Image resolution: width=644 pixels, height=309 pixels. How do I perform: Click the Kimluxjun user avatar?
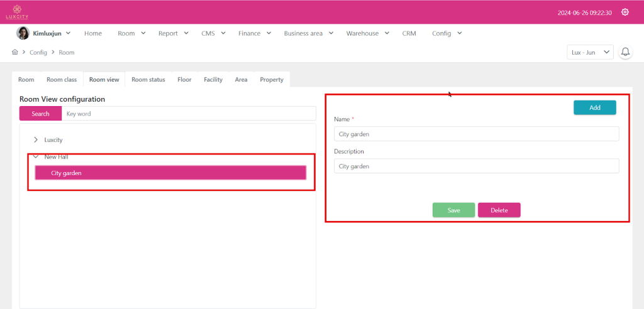coord(22,33)
